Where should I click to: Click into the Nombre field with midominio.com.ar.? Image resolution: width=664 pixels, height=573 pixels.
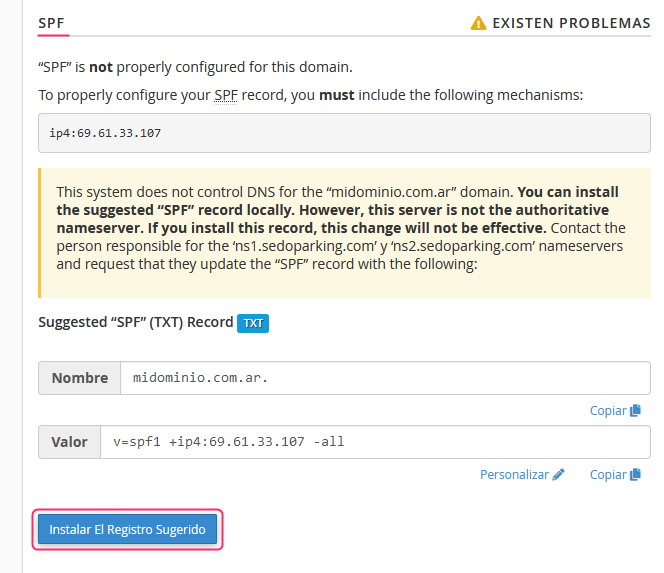coord(385,378)
